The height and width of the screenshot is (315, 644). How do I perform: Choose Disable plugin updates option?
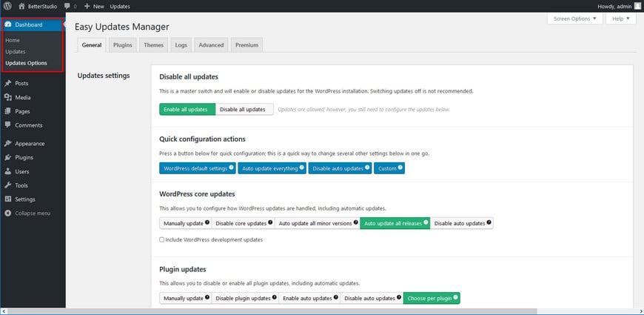pos(245,298)
